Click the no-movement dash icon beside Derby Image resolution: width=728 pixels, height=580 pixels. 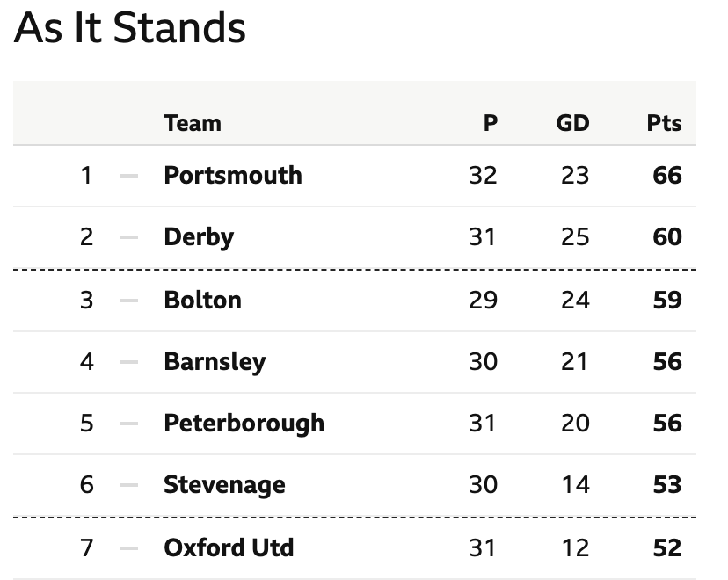[129, 237]
